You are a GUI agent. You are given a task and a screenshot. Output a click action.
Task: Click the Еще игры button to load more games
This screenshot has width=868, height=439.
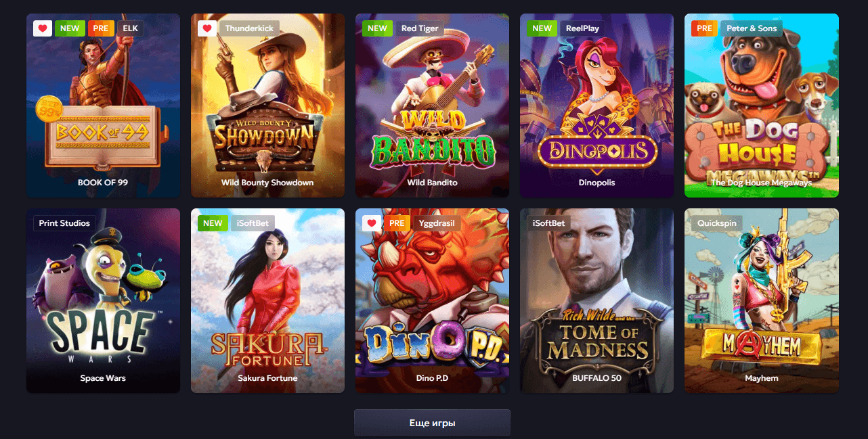click(432, 423)
